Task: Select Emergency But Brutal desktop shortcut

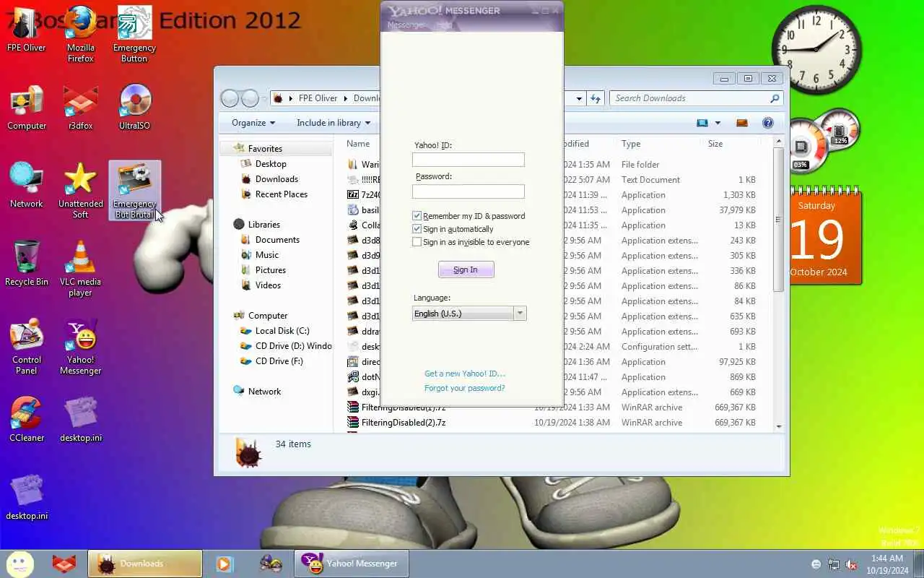Action: (x=134, y=190)
